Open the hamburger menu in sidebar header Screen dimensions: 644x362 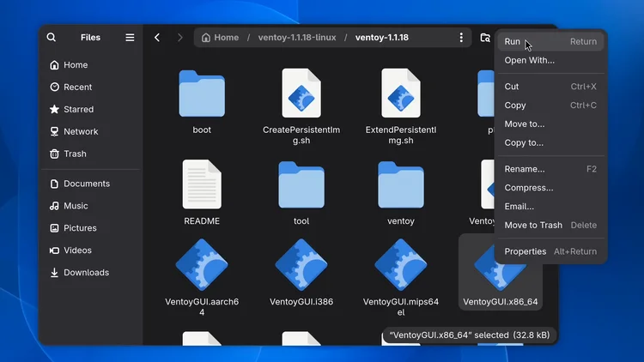tap(130, 38)
